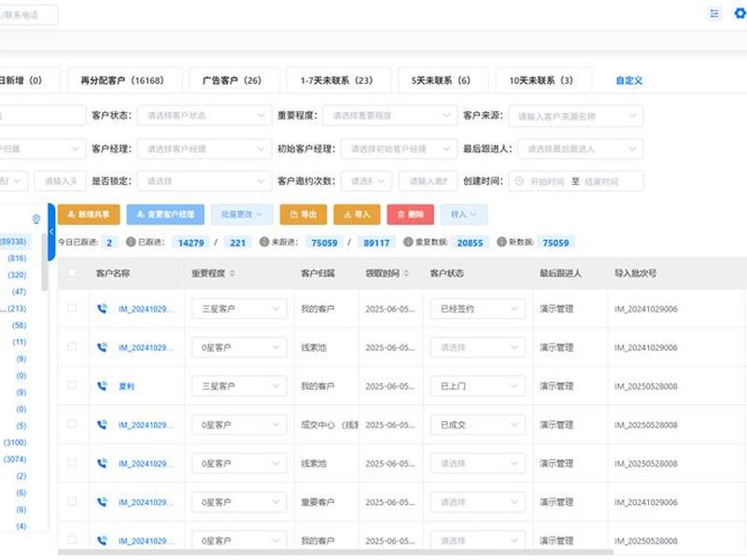
Task: Change the 已上门 status dropdown for 夏利
Action: 477,385
